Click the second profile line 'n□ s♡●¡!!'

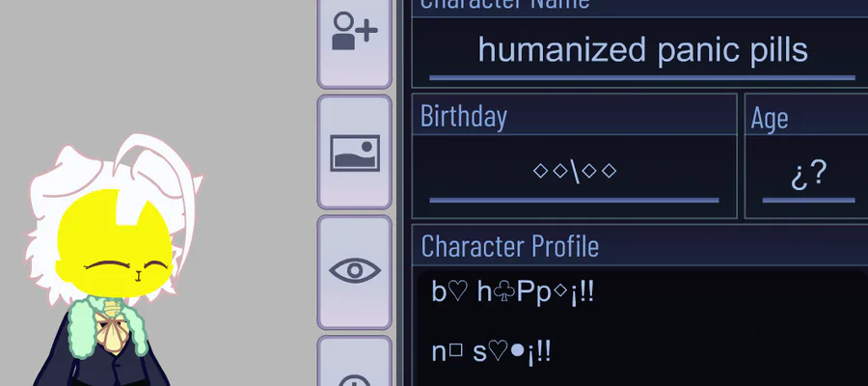[491, 351]
